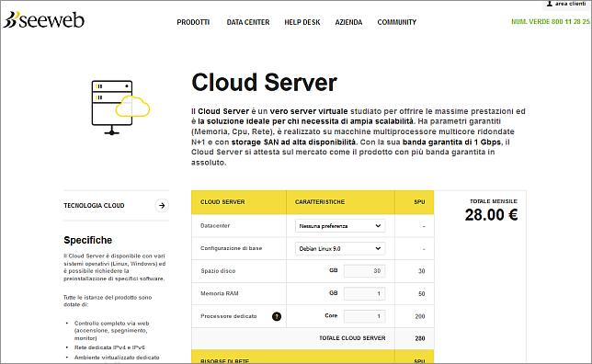Open the Azienda menu
The width and height of the screenshot is (592, 364).
pos(348,22)
